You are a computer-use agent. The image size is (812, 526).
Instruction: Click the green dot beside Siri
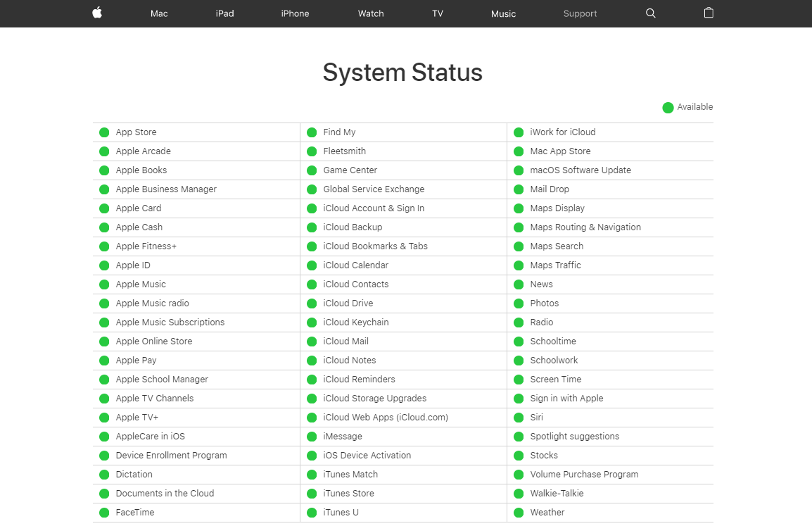click(519, 417)
